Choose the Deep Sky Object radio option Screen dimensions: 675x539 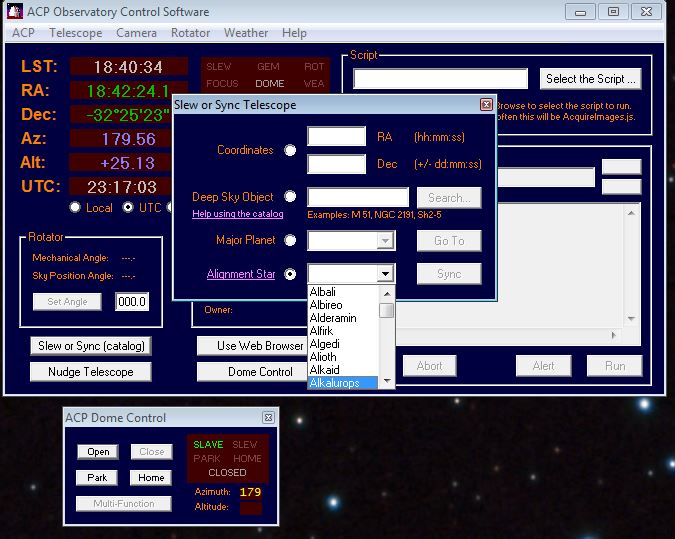pyautogui.click(x=290, y=197)
